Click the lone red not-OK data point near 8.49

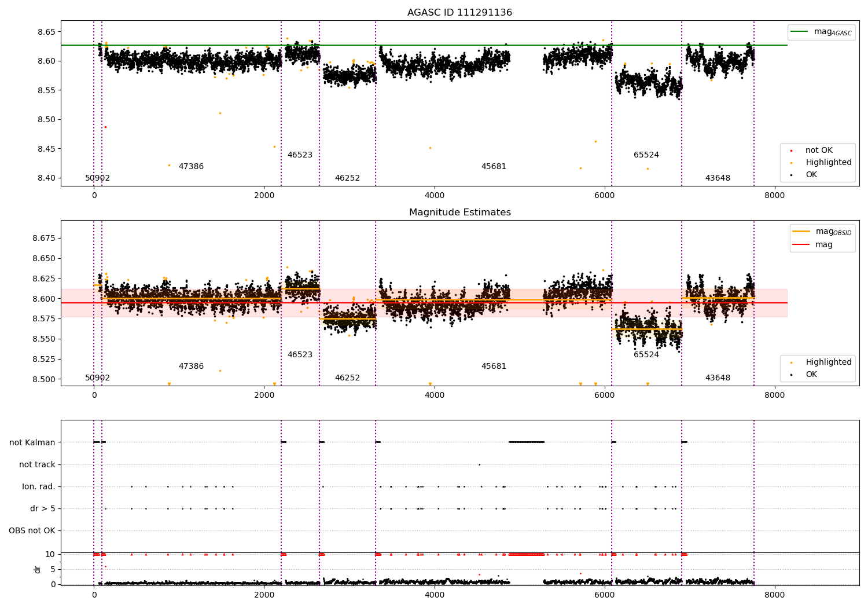point(105,127)
